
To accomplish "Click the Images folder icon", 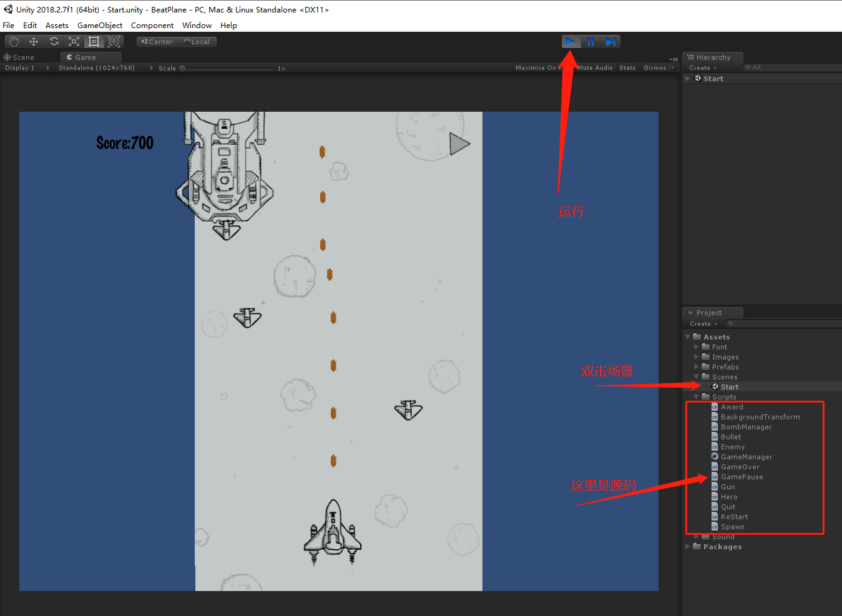I will point(706,357).
